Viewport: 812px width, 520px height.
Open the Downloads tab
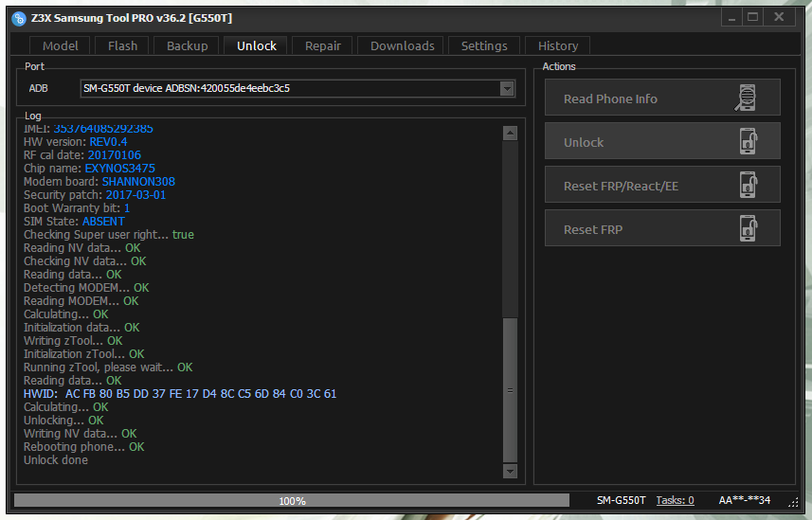402,45
